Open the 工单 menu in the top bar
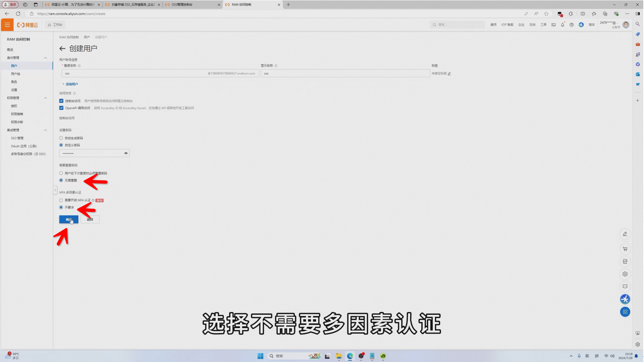Screen dimensions: 644x362 [543, 24]
